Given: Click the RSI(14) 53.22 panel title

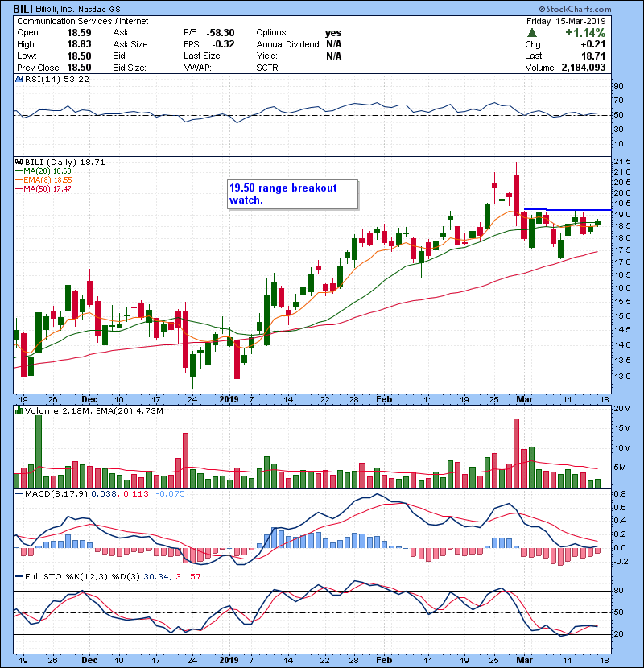Looking at the screenshot, I should (57, 79).
